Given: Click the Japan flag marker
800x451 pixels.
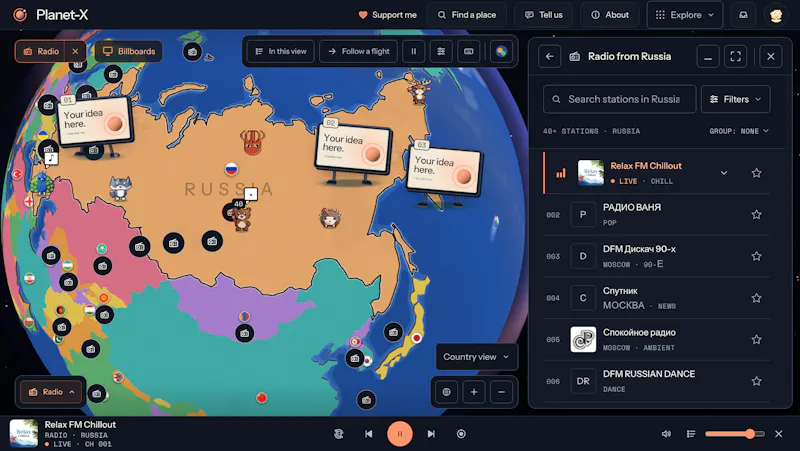Looking at the screenshot, I should pyautogui.click(x=416, y=338).
